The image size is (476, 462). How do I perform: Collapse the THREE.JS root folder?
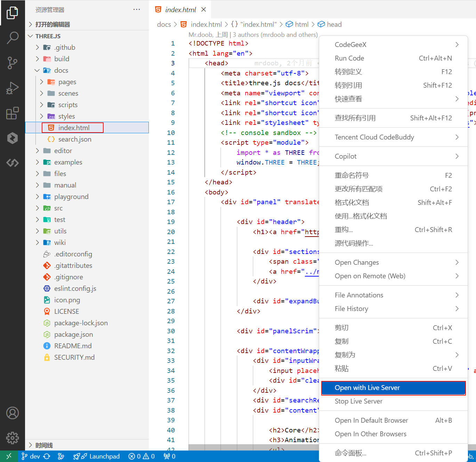point(87,36)
